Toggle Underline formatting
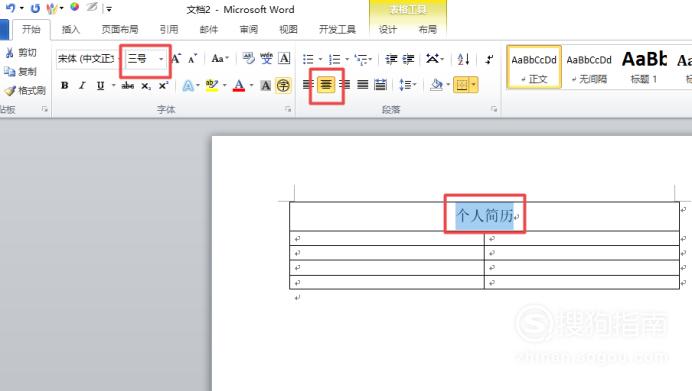The height and width of the screenshot is (391, 692). [x=100, y=85]
